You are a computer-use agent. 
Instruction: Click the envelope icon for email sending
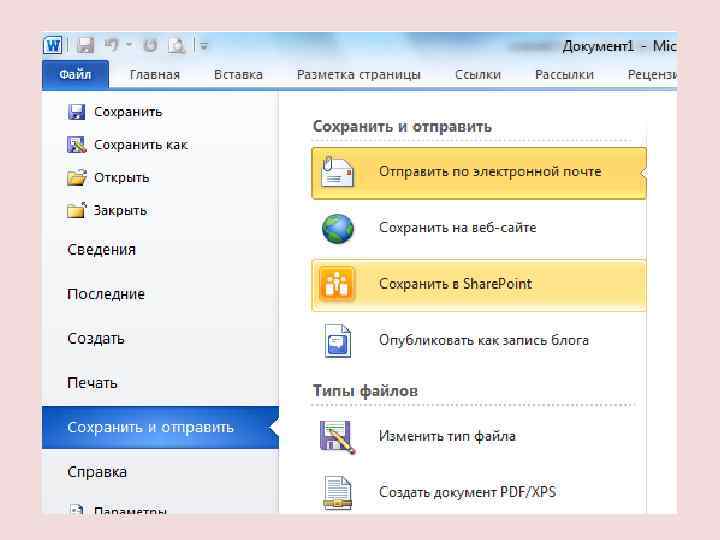(x=338, y=173)
